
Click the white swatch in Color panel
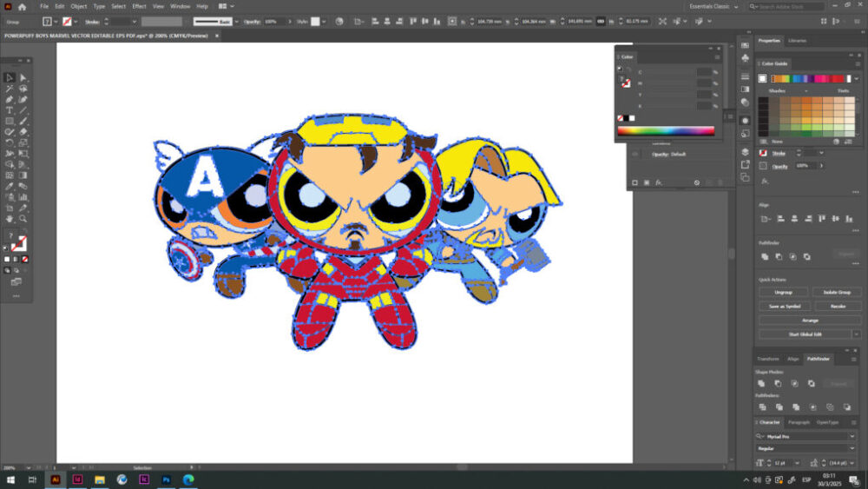[632, 118]
